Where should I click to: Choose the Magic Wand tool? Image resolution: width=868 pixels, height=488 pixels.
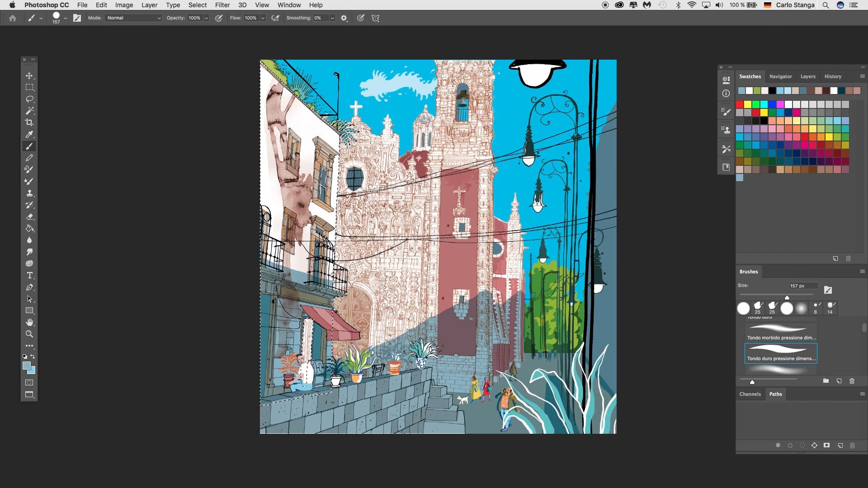click(x=29, y=111)
